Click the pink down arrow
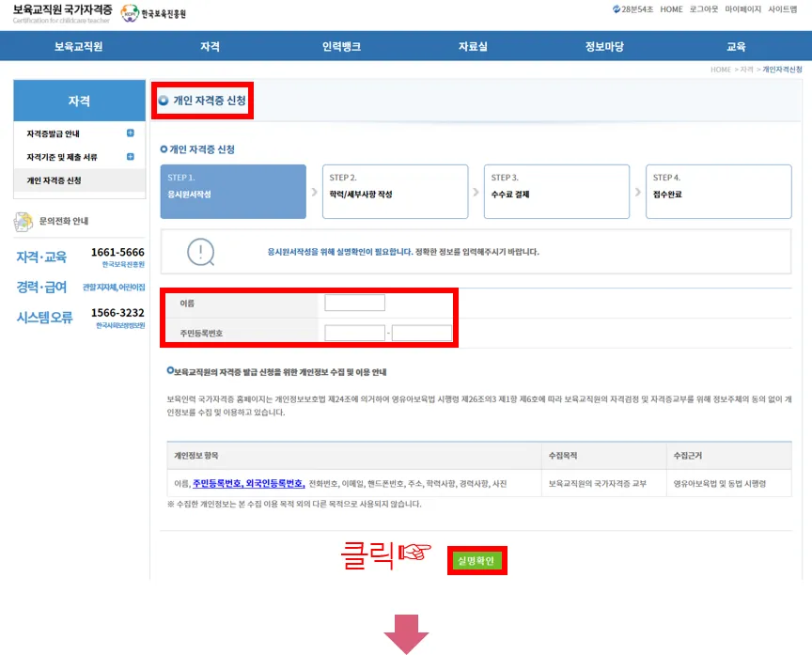Screen dimensions: 812x655 (405, 636)
